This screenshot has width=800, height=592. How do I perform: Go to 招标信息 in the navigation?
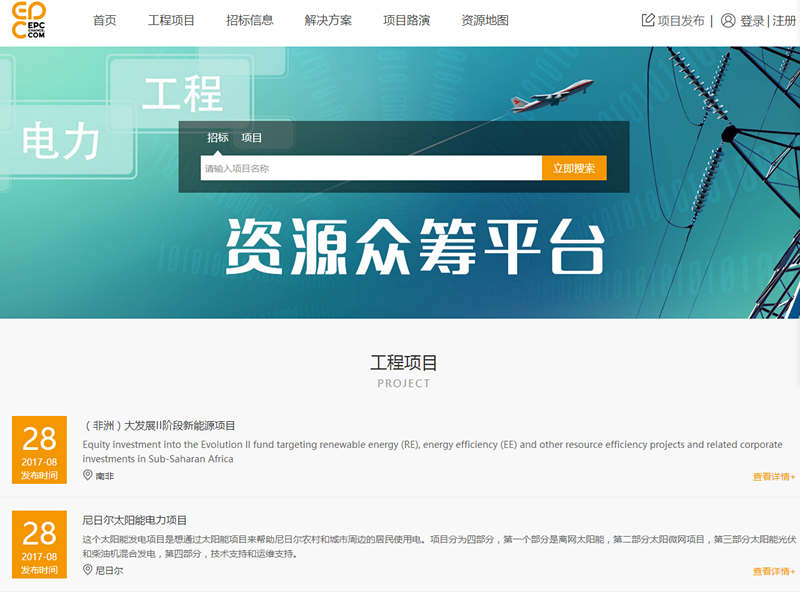tap(249, 20)
